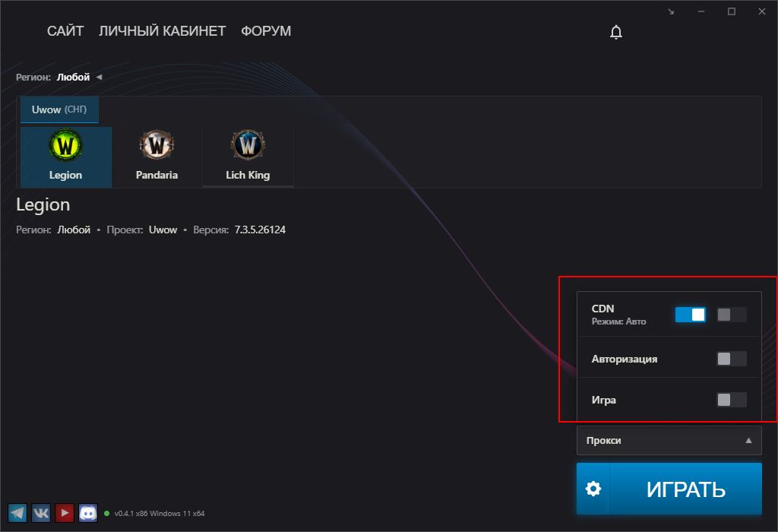
Task: Open the VK social link
Action: click(x=41, y=513)
